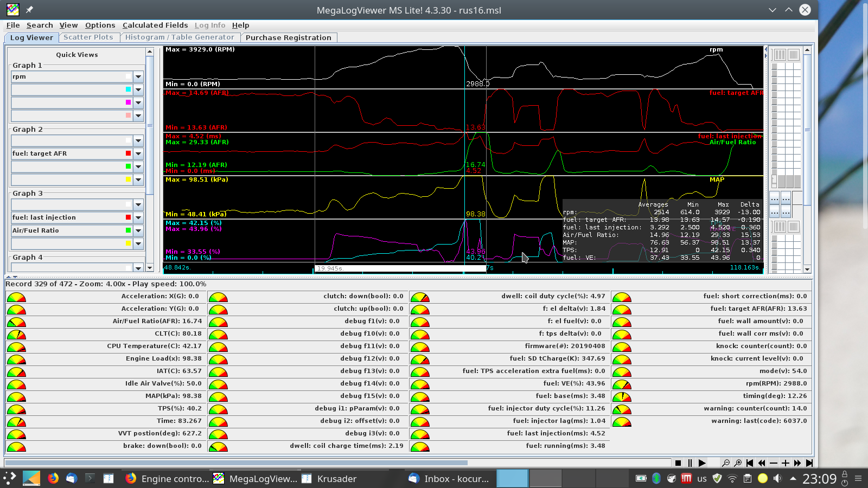Show hidden tray icons with the up arrow

coord(793,478)
